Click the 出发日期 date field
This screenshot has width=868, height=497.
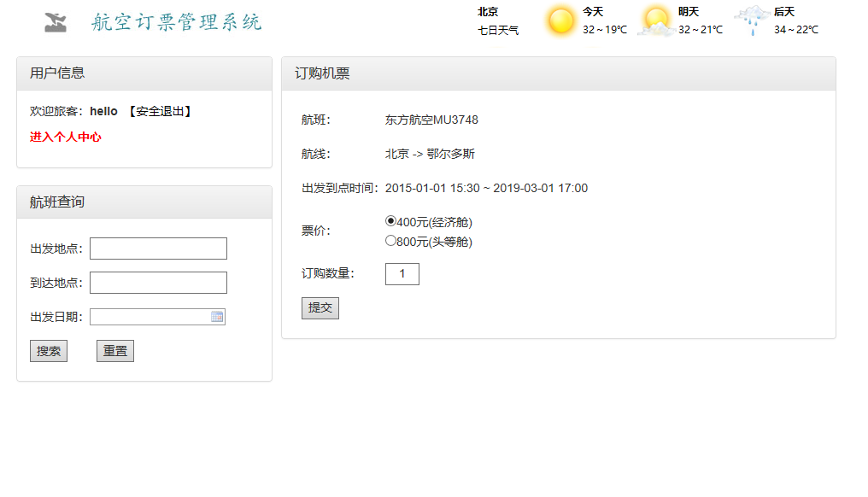point(157,317)
